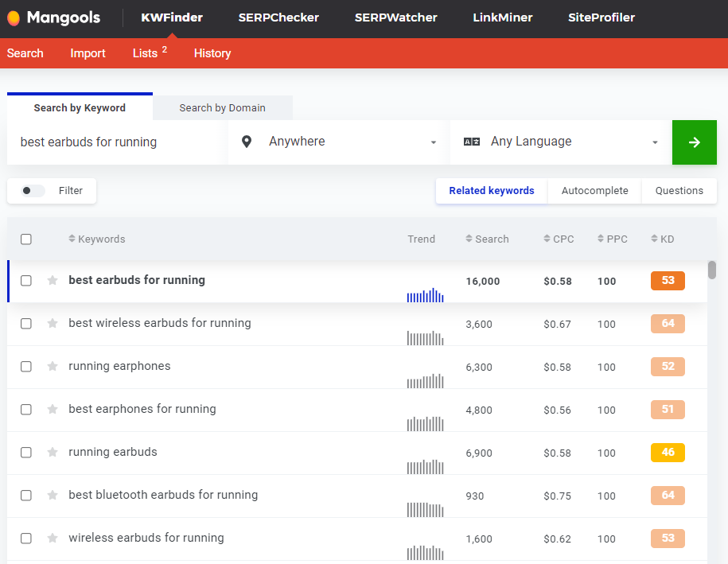The width and height of the screenshot is (728, 564).
Task: Click search volume 16,000
Action: [x=483, y=282]
